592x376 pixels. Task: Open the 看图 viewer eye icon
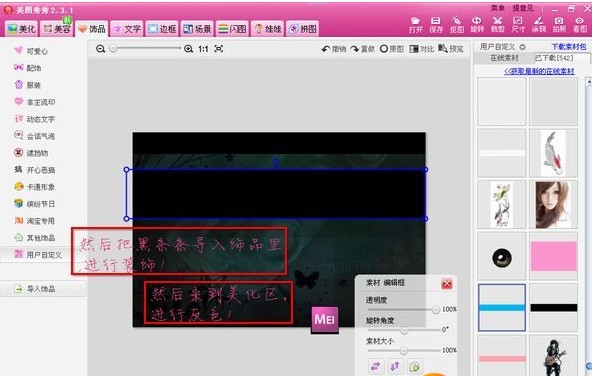pyautogui.click(x=580, y=25)
